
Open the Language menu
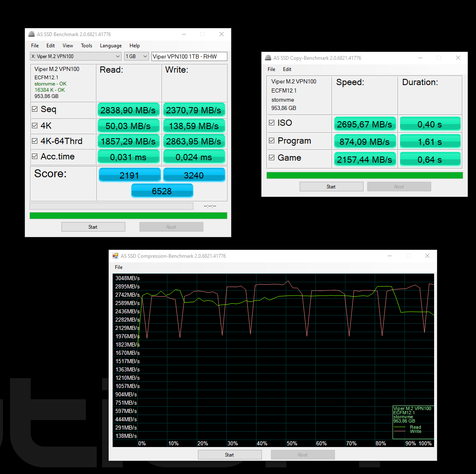pyautogui.click(x=111, y=46)
